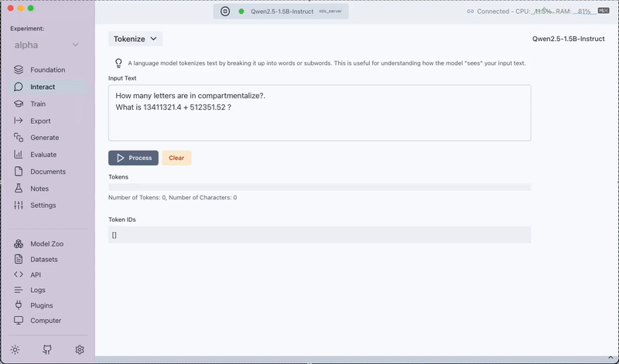This screenshot has height=364, width=619.
Task: Click the Connected status link icon
Action: (x=470, y=12)
